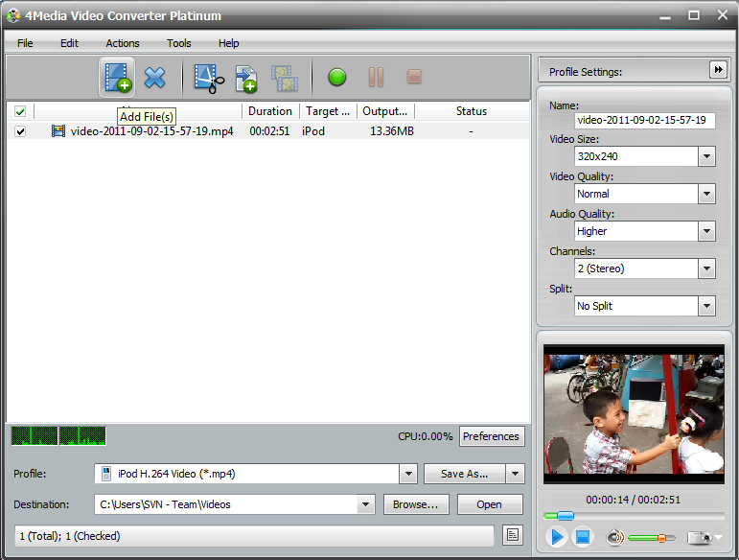Take snapshot with camera icon
The width and height of the screenshot is (739, 560).
coord(700,537)
